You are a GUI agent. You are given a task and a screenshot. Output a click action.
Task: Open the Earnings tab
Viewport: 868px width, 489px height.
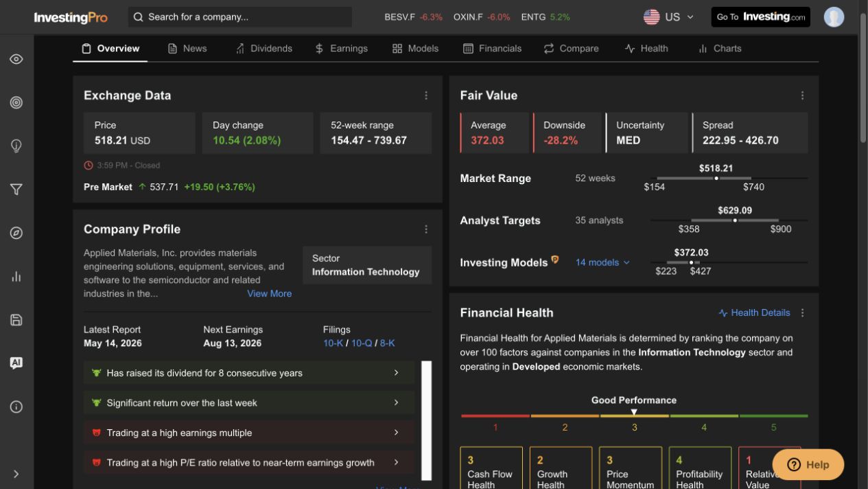point(341,49)
